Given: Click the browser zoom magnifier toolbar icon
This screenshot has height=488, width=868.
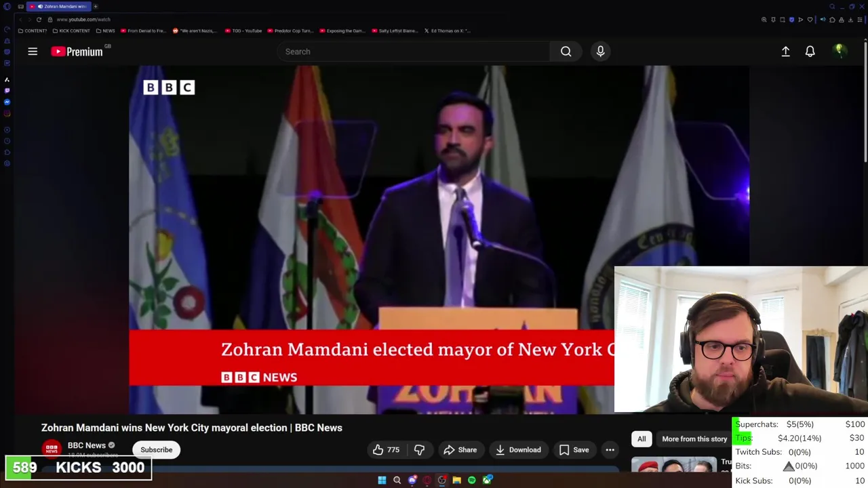Looking at the screenshot, I should (x=764, y=20).
